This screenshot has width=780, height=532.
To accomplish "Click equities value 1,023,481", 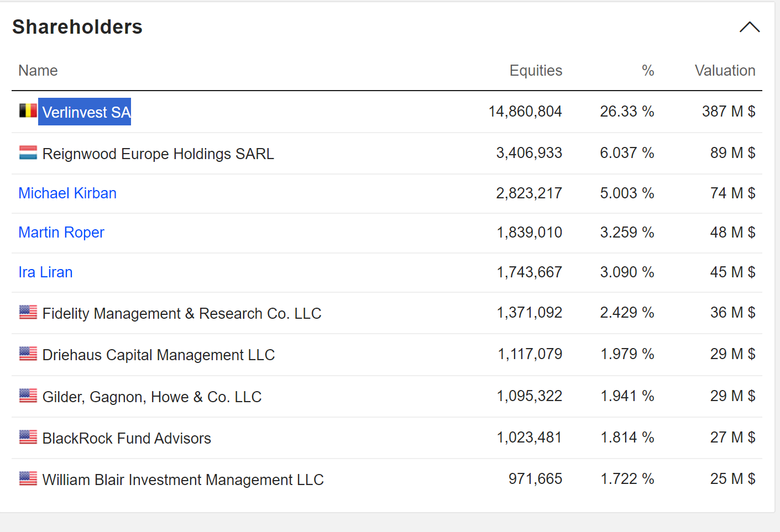I will click(x=530, y=437).
